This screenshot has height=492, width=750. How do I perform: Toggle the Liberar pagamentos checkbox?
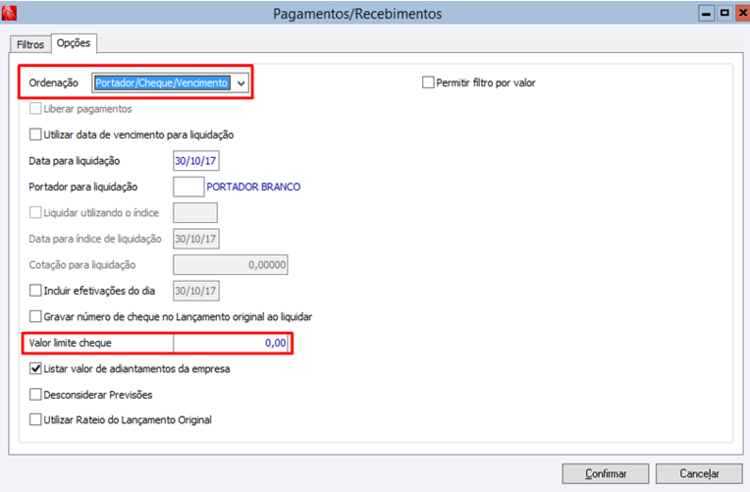[x=35, y=109]
